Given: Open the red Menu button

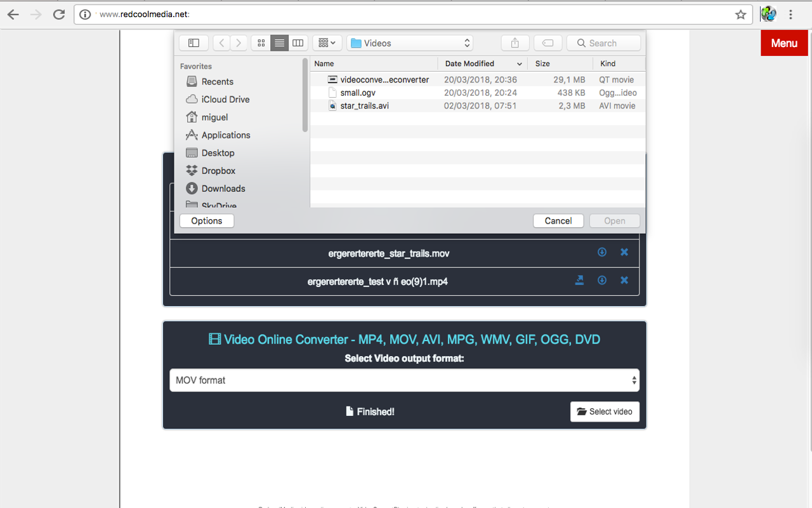Looking at the screenshot, I should point(784,43).
